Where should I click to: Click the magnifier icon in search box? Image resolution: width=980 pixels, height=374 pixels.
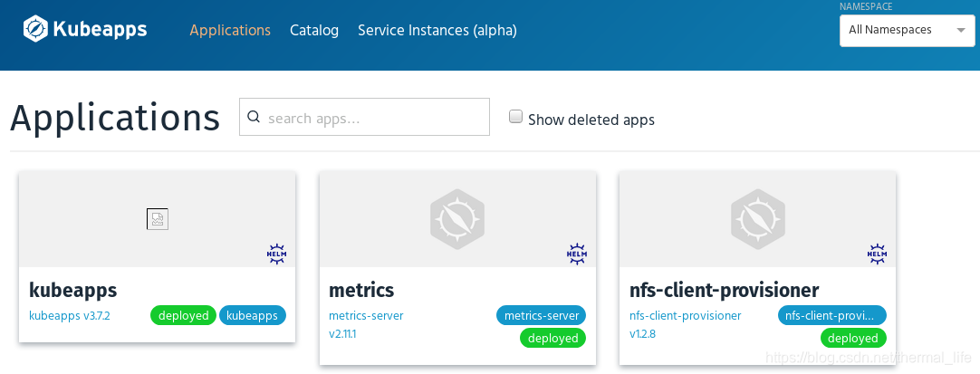pos(253,117)
